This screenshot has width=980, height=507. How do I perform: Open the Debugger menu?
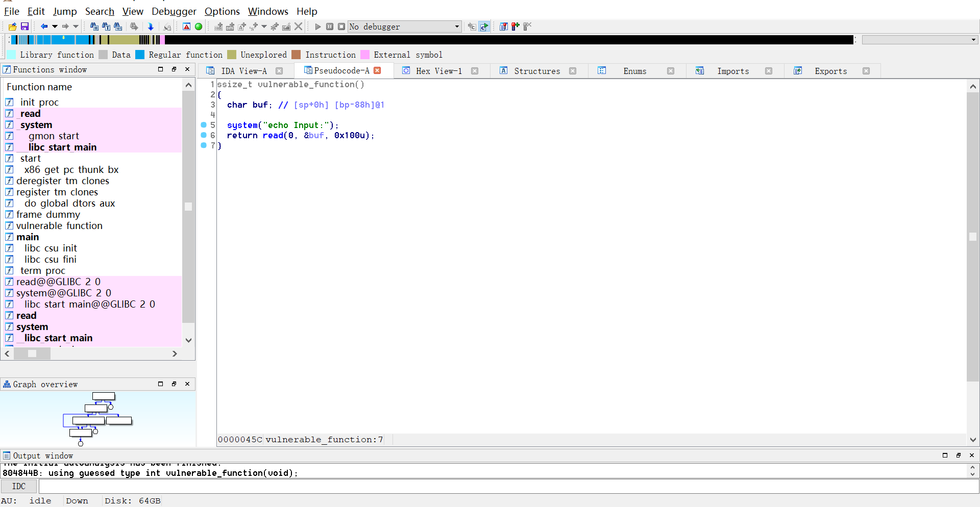click(x=174, y=11)
